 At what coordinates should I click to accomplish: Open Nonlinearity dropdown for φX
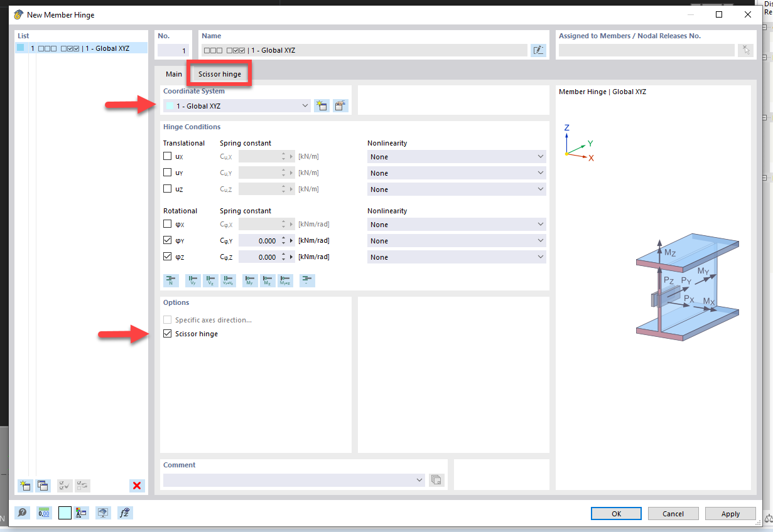pyautogui.click(x=457, y=225)
